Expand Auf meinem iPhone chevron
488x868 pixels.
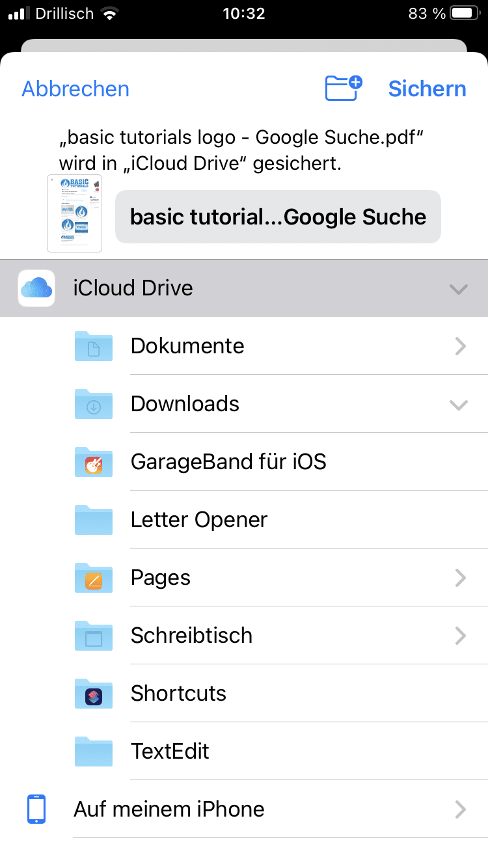point(460,809)
